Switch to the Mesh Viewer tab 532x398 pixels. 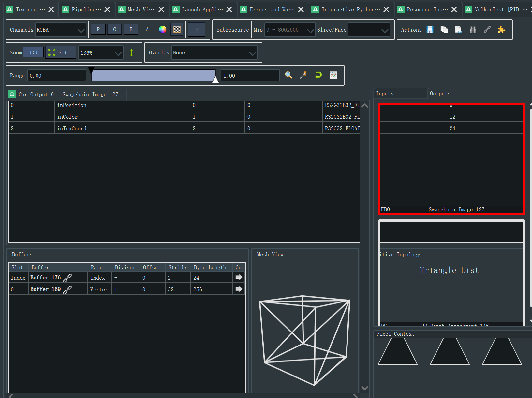tap(141, 9)
